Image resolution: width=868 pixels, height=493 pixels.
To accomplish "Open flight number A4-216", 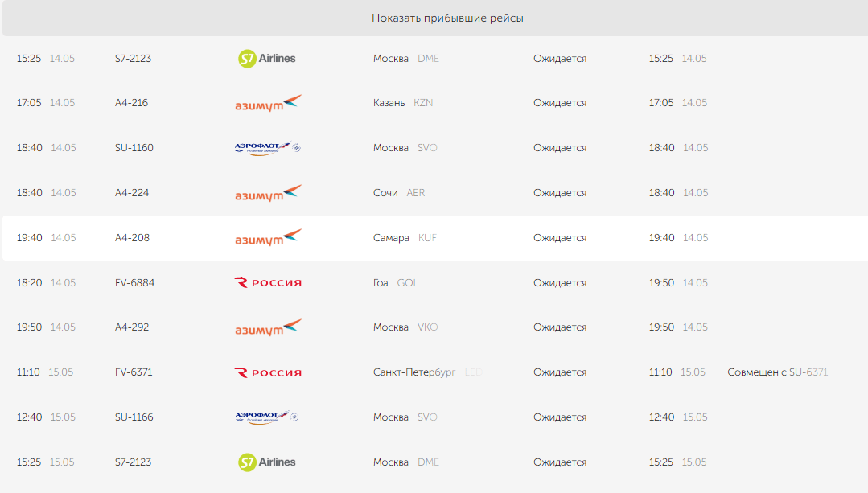I will tap(131, 103).
